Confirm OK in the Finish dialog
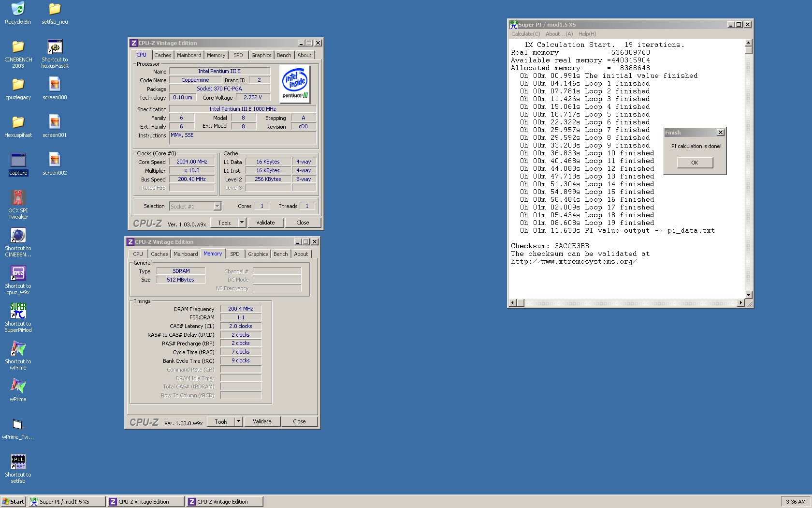This screenshot has width=812, height=508. point(695,163)
